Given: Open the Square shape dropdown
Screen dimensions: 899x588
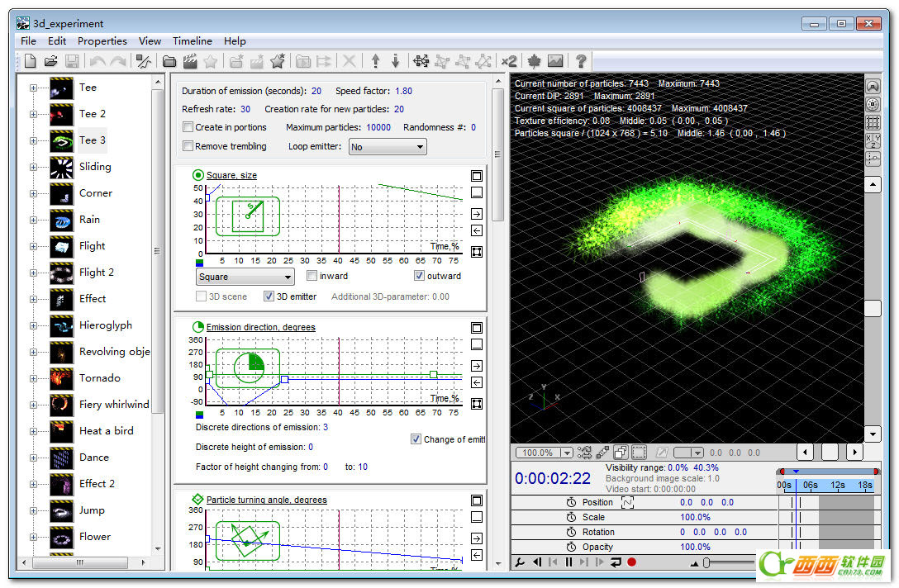Looking at the screenshot, I should [245, 277].
